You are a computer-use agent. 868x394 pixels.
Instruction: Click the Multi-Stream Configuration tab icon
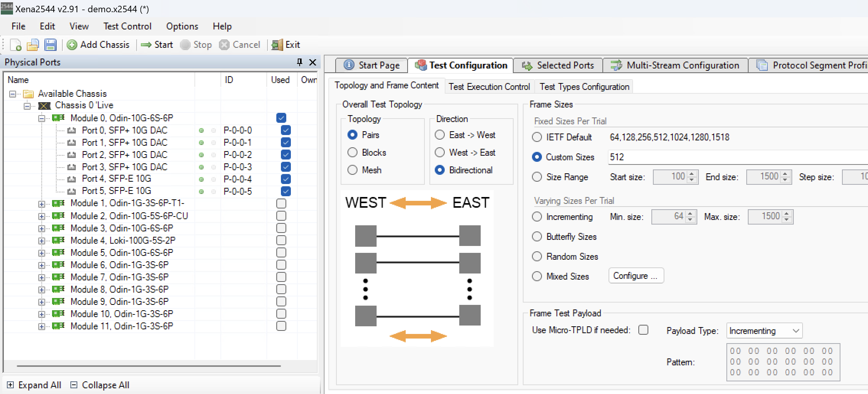pyautogui.click(x=616, y=65)
